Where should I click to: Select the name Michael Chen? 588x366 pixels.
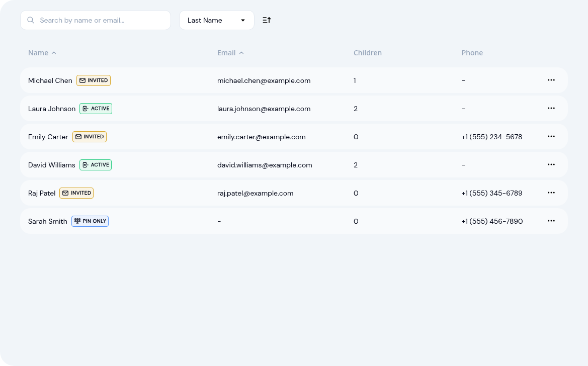[x=50, y=80]
